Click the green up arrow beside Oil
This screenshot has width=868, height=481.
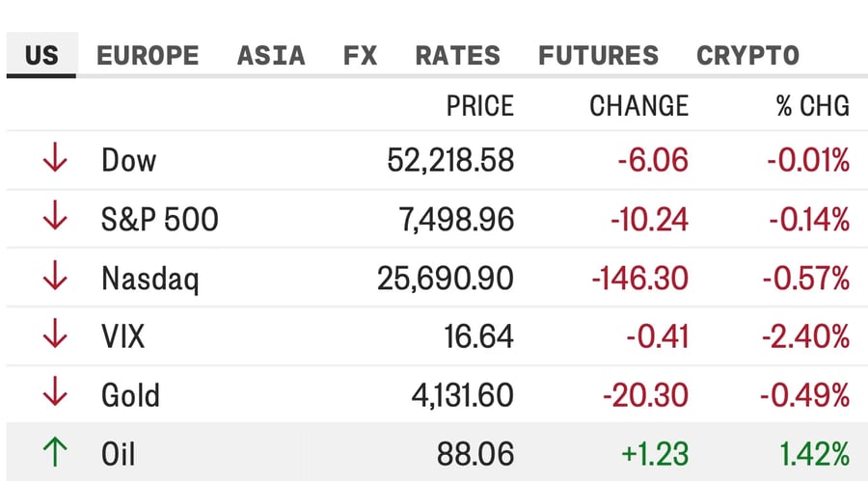[55, 451]
